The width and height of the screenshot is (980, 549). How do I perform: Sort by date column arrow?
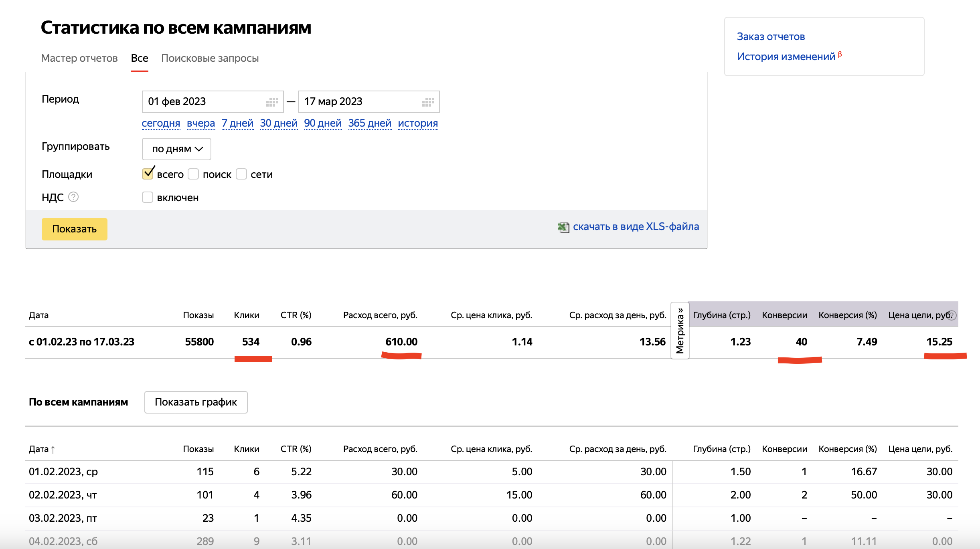pyautogui.click(x=53, y=450)
